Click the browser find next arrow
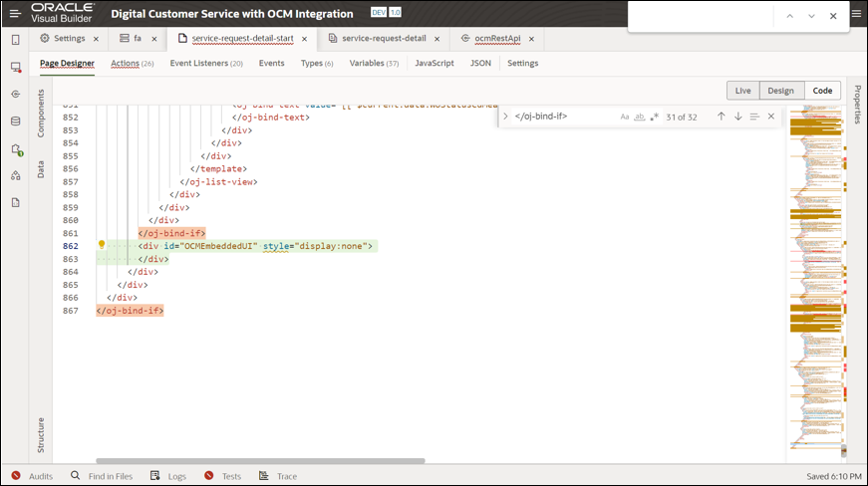 811,16
